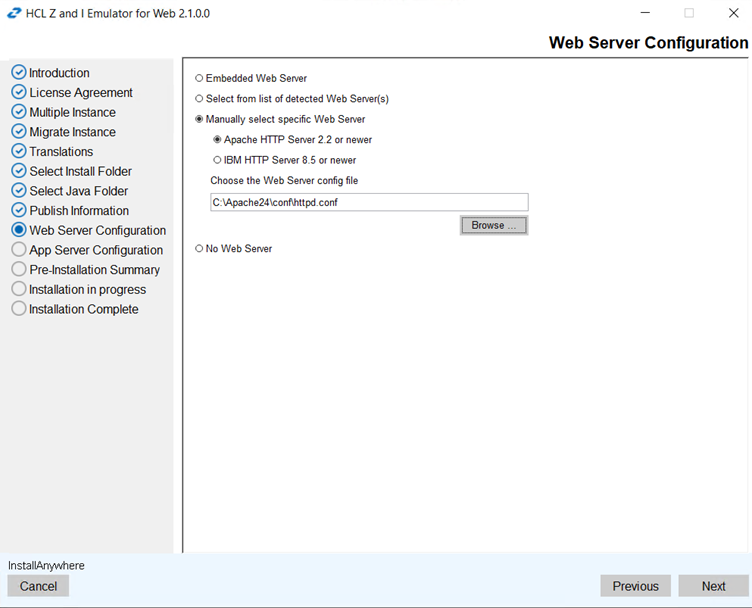The width and height of the screenshot is (752, 608).
Task: Go back with the Previous button
Action: 635,586
